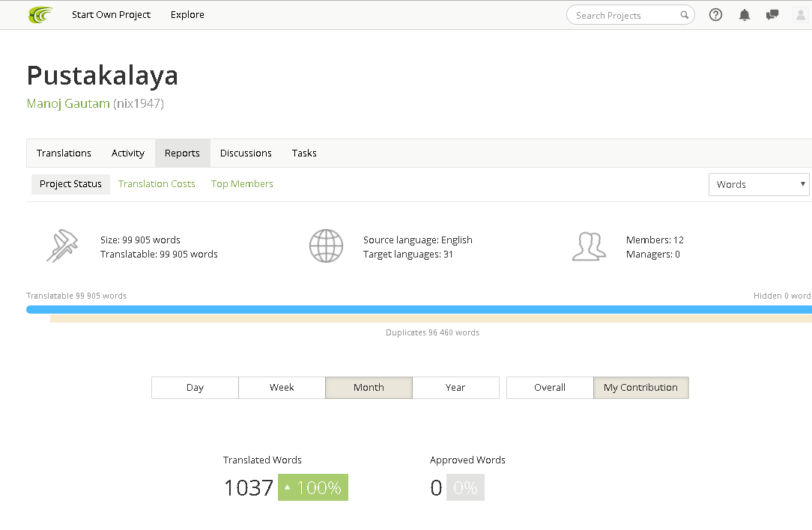
Task: Click the blue translatable words progress bar
Action: (419, 309)
